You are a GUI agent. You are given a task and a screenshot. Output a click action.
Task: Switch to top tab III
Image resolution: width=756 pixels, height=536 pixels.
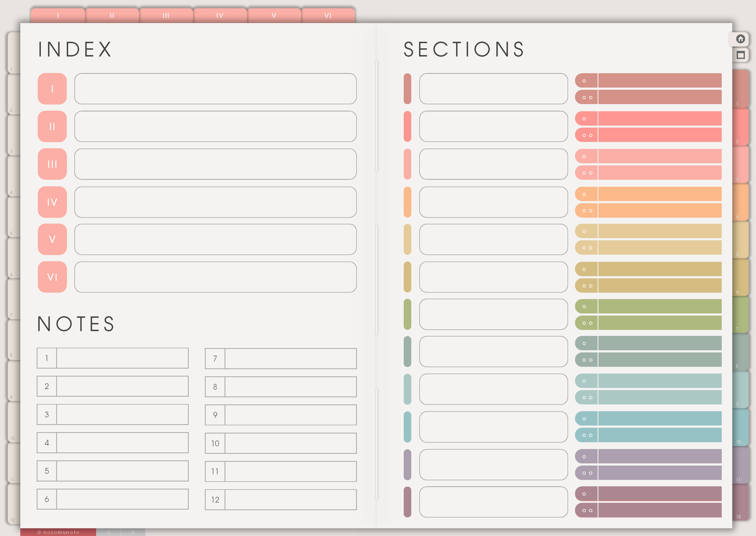click(166, 16)
